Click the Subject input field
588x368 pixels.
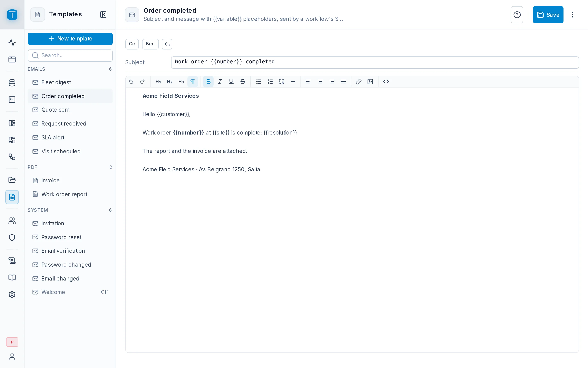(x=375, y=63)
